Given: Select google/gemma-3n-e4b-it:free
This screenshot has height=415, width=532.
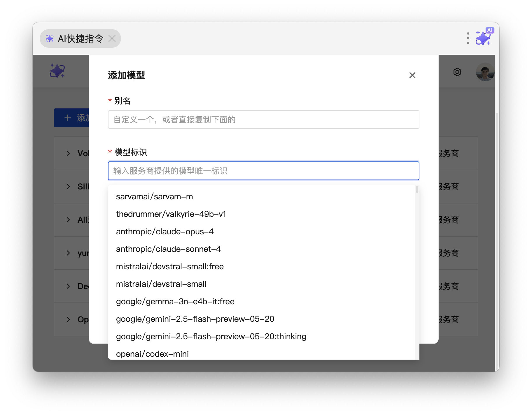Looking at the screenshot, I should 261,302.
